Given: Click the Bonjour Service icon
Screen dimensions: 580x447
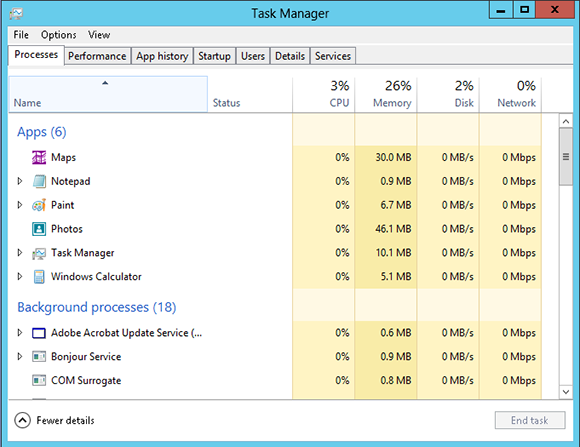Looking at the screenshot, I should click(39, 357).
